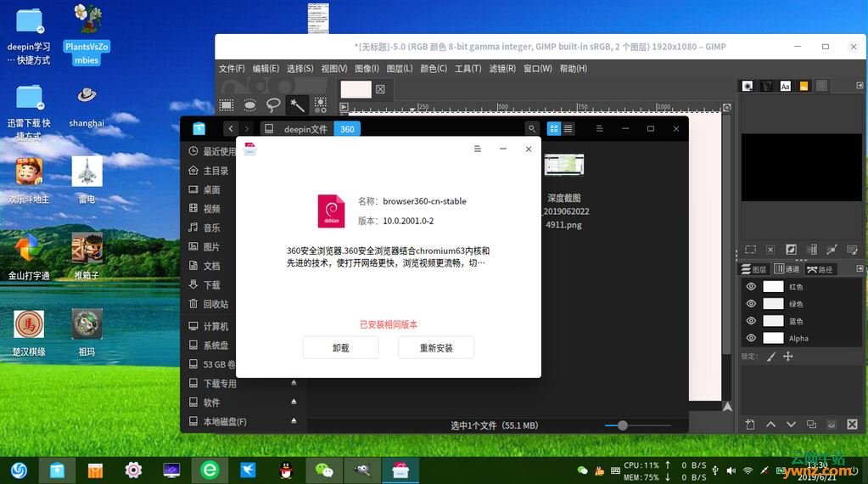Adjust the file manager icon size slider

pyautogui.click(x=623, y=425)
